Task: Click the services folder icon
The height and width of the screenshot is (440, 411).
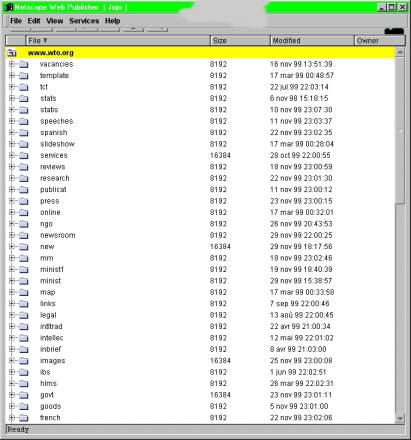Action: [24, 155]
